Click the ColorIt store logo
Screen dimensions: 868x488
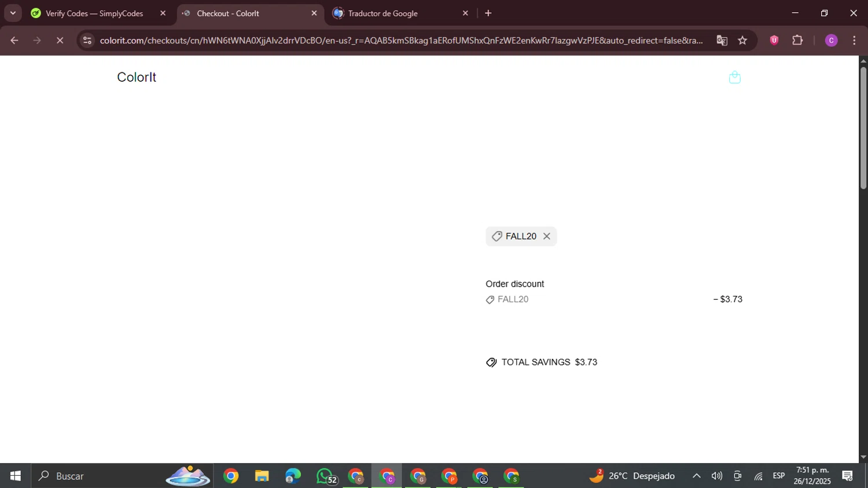click(137, 77)
